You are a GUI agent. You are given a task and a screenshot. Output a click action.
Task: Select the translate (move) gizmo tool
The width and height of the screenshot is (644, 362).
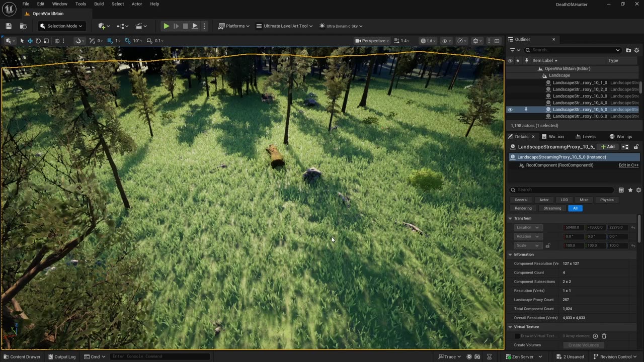coord(30,41)
